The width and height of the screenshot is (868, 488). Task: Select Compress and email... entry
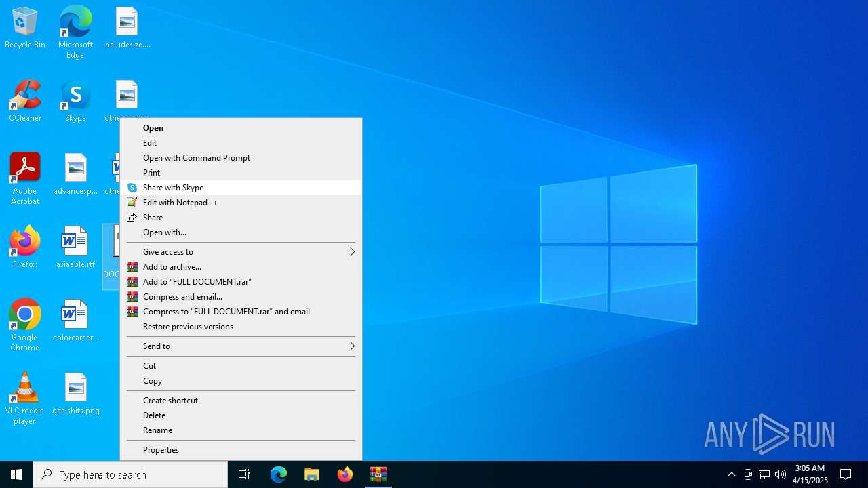[241, 297]
